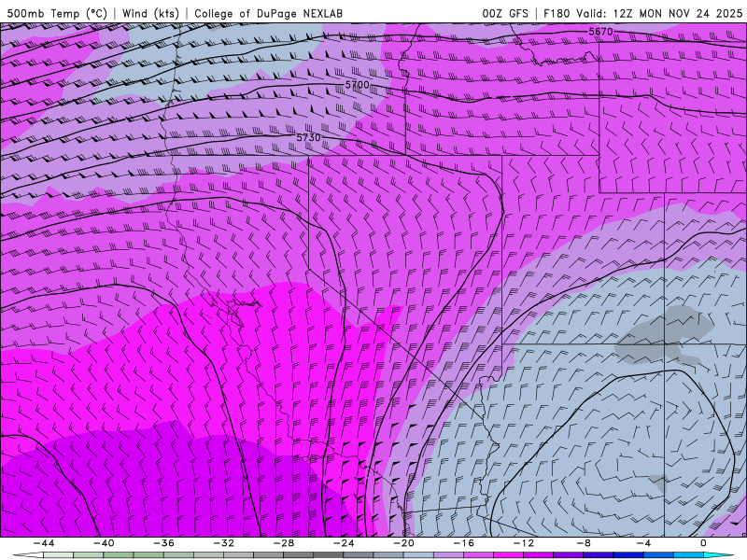Click the -4 color bar tick label
The height and width of the screenshot is (560, 747).
(x=643, y=543)
